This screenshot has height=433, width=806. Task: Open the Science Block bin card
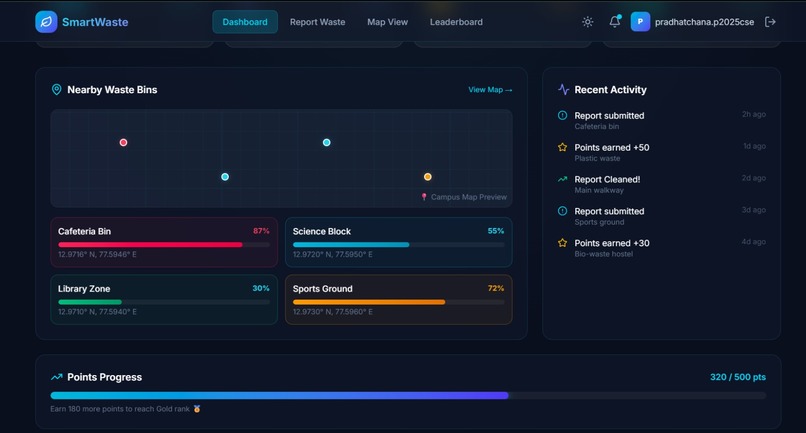399,242
